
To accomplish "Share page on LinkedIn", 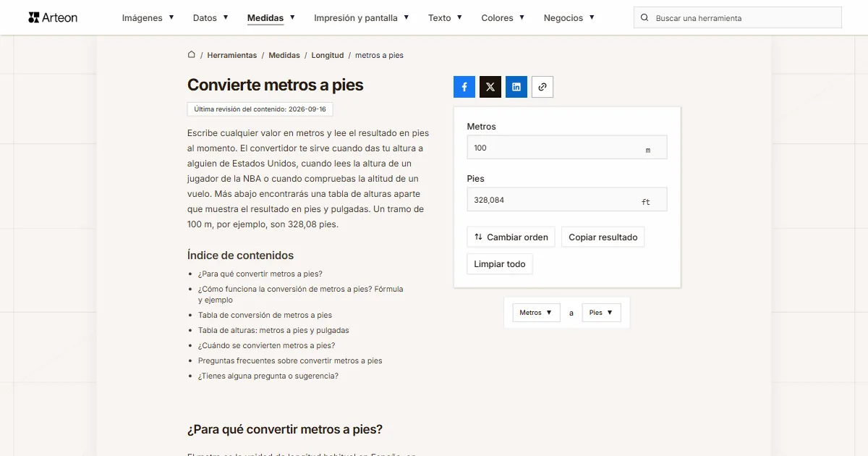I will 516,87.
